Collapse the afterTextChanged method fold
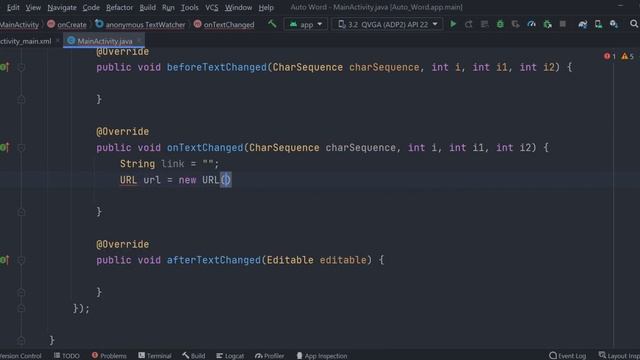 21,260
